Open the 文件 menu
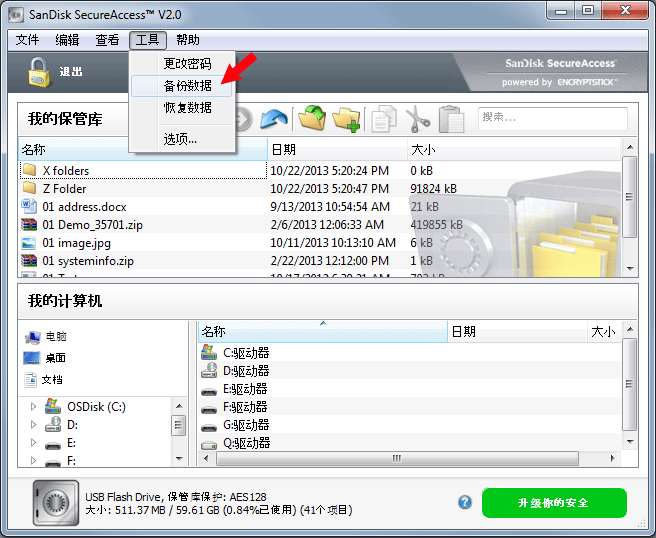656x538 pixels. tap(27, 40)
